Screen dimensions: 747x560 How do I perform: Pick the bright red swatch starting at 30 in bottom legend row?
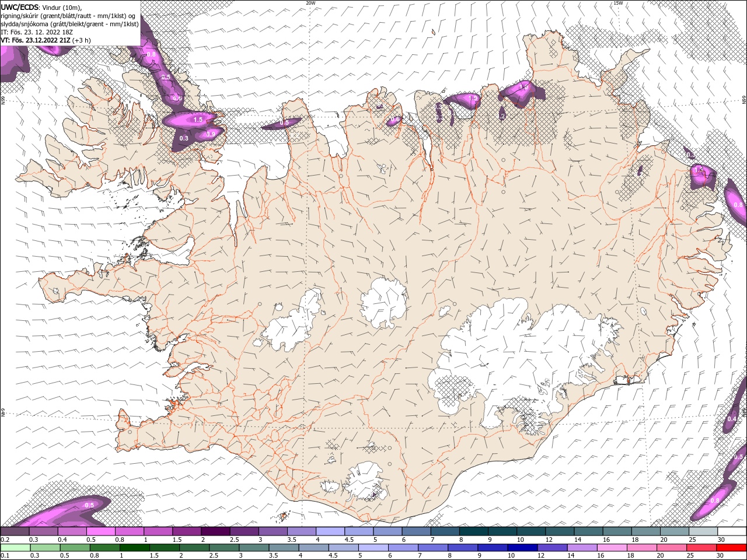pyautogui.click(x=732, y=548)
